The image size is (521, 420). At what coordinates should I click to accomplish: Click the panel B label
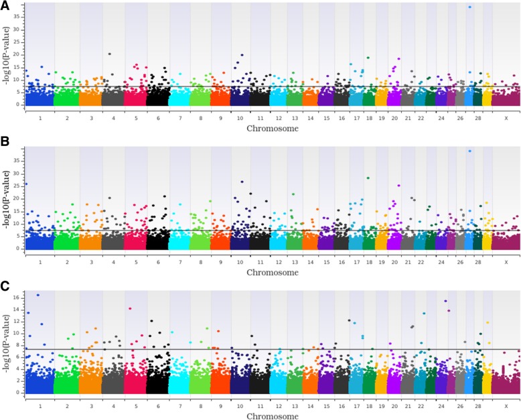coord(5,144)
